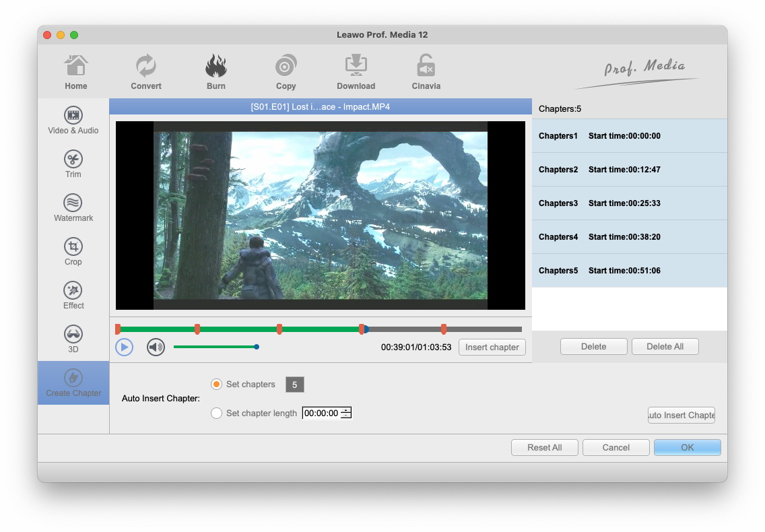Select the Set chapter length radio button
Image resolution: width=765 pixels, height=532 pixels.
coord(216,413)
